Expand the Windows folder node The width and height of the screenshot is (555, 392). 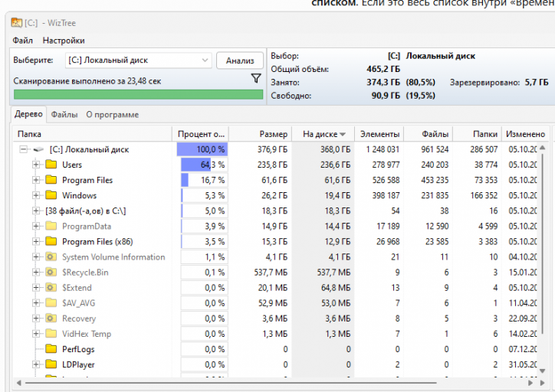(36, 195)
